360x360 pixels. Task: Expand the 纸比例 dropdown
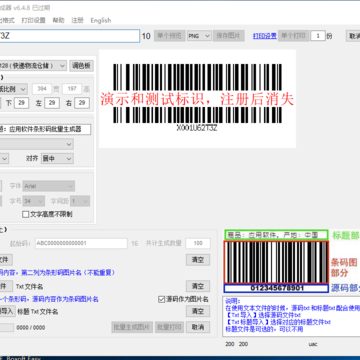pos(13,89)
